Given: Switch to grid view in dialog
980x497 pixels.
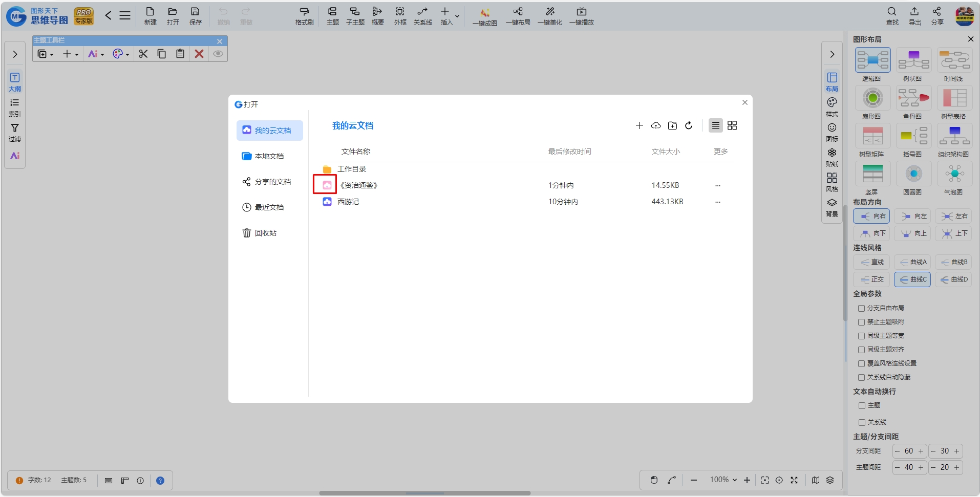Looking at the screenshot, I should point(732,125).
